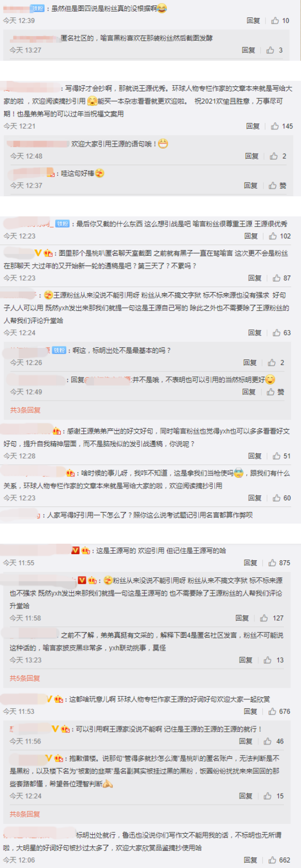Viewport: 301px width, 868px height.
Task: Click 回复 on the 今天 11:53 comment
Action: (250, 711)
